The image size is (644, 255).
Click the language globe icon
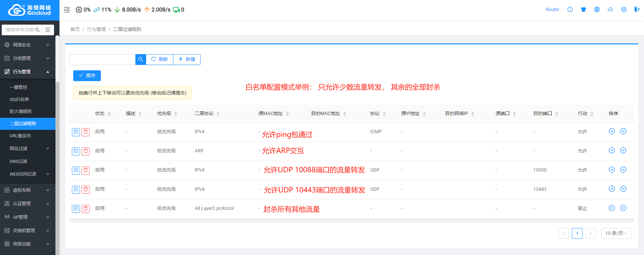(x=597, y=9)
